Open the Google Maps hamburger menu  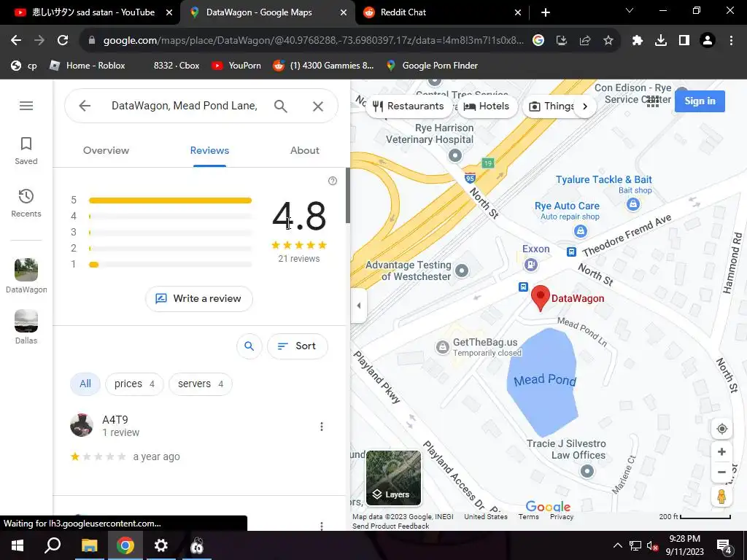(x=26, y=106)
